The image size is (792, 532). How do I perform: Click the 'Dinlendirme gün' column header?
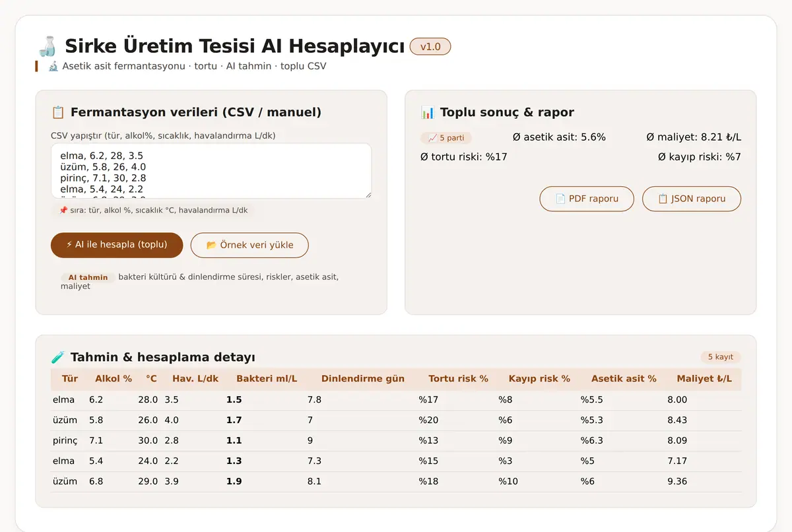point(363,379)
